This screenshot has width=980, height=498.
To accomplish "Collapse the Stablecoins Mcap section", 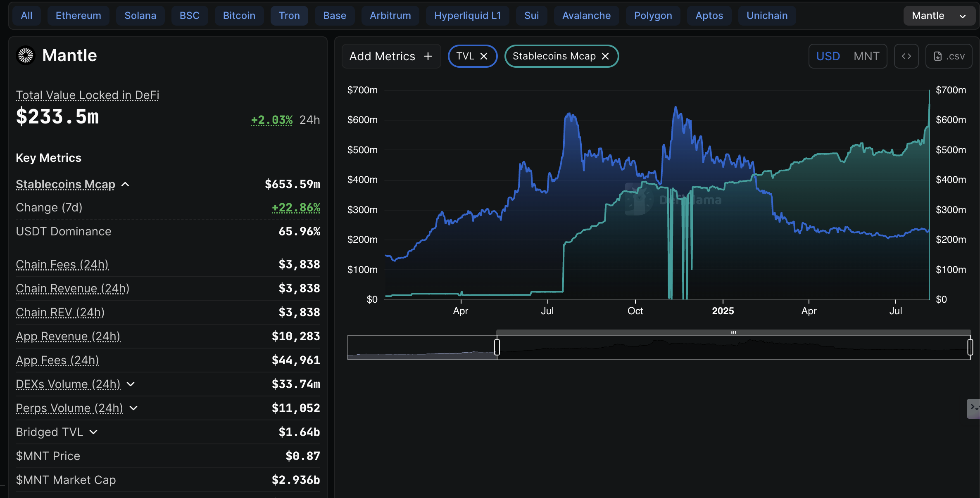I will point(126,185).
